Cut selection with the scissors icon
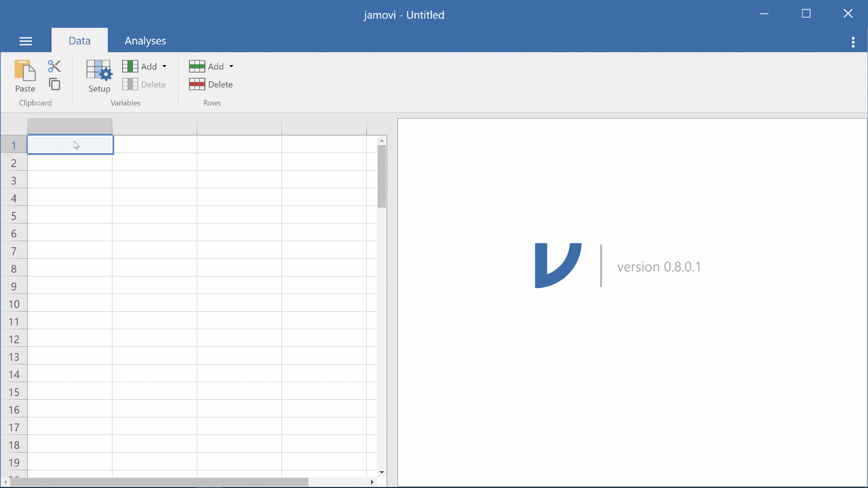Viewport: 868px width, 488px height. (54, 66)
